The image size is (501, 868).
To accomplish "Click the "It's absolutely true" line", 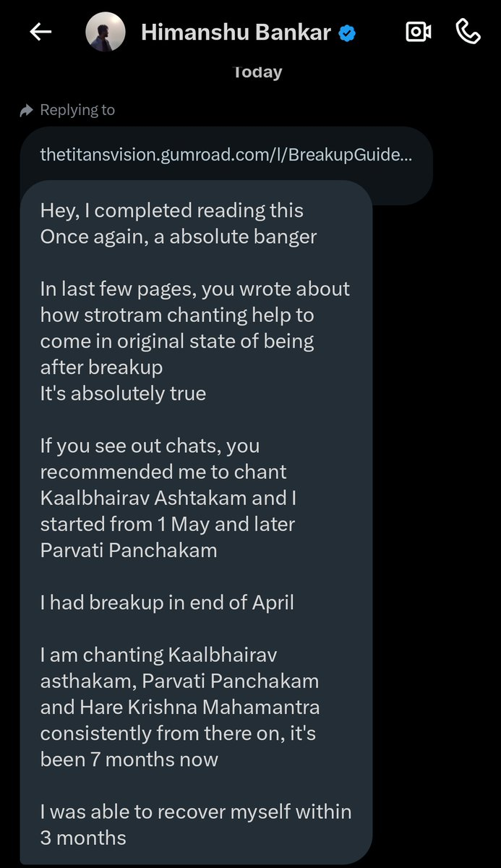I will (123, 393).
